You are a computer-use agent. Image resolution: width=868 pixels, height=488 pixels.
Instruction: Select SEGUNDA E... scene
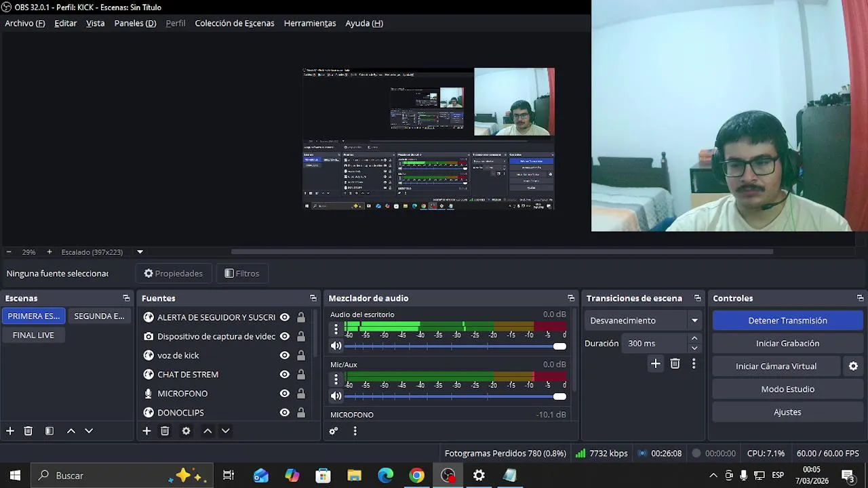pos(99,316)
